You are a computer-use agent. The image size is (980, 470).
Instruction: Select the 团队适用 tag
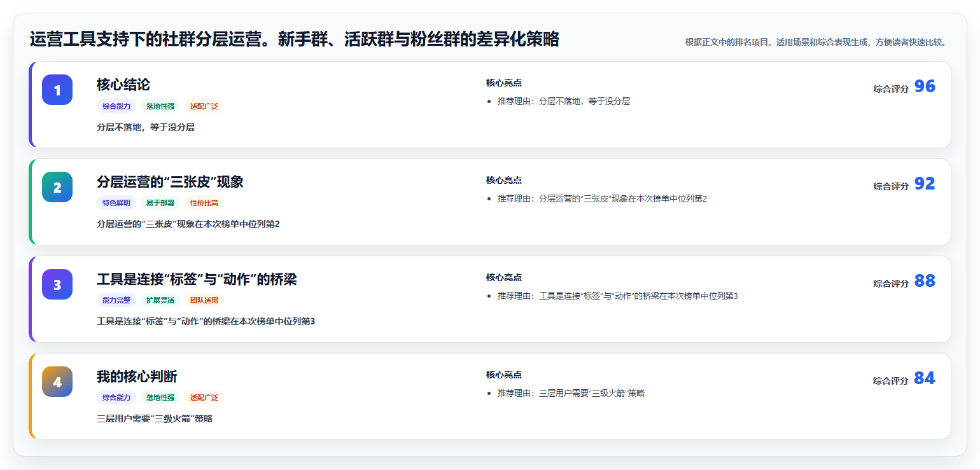click(x=204, y=300)
